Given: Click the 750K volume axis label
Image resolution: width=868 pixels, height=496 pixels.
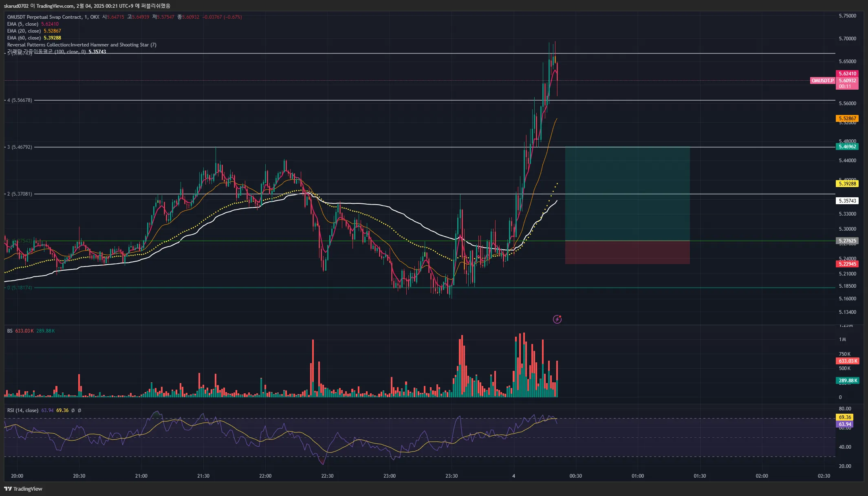Looking at the screenshot, I should point(845,354).
